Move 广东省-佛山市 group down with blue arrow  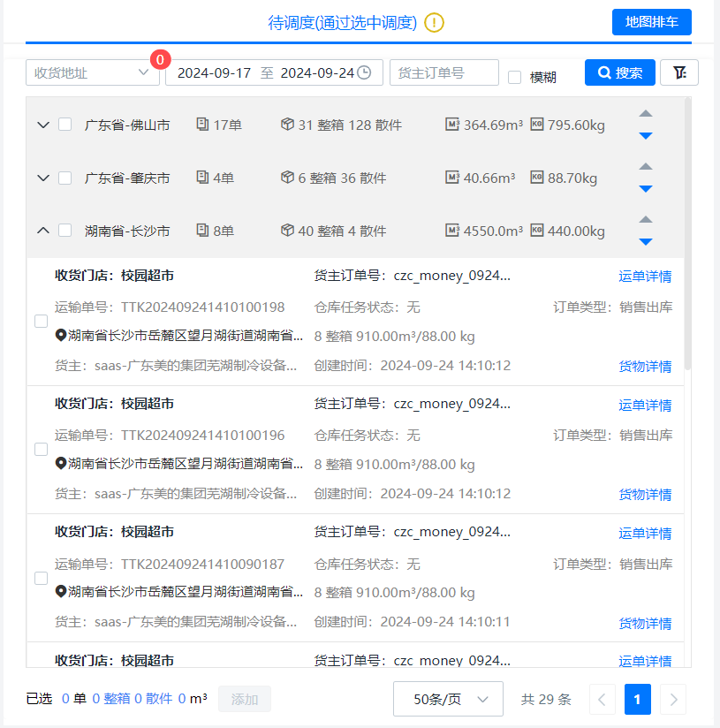pyautogui.click(x=646, y=136)
